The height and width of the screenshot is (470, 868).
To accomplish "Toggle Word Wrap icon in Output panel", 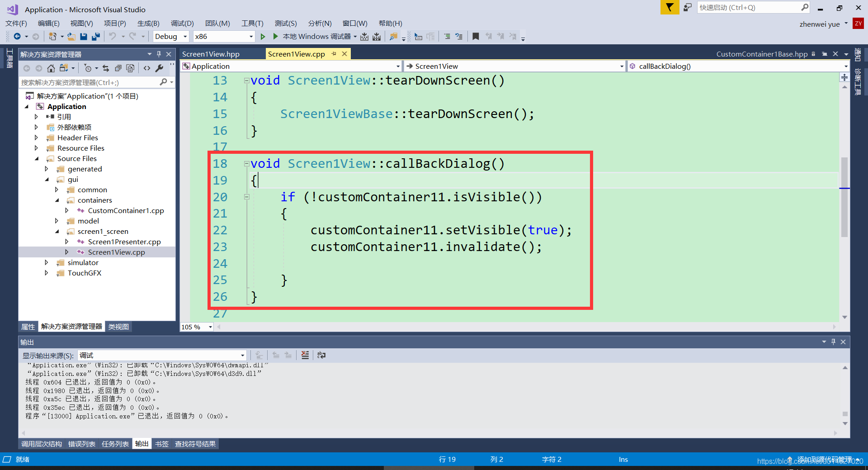I will (x=321, y=355).
